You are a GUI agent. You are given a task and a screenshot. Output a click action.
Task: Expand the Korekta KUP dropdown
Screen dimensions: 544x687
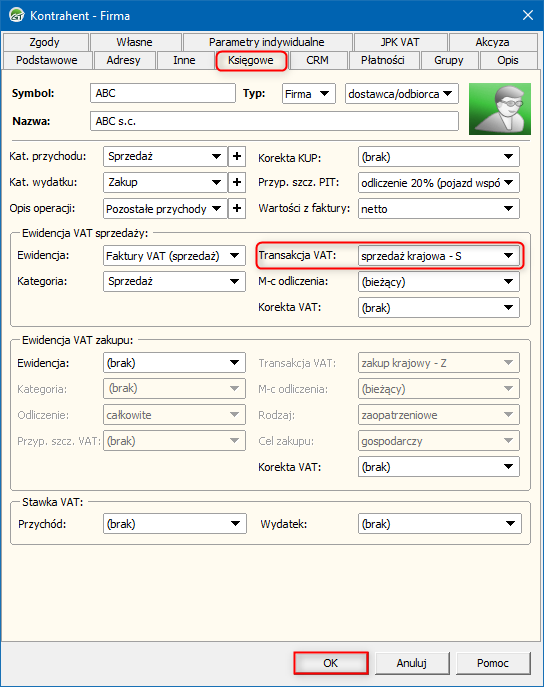(439, 157)
